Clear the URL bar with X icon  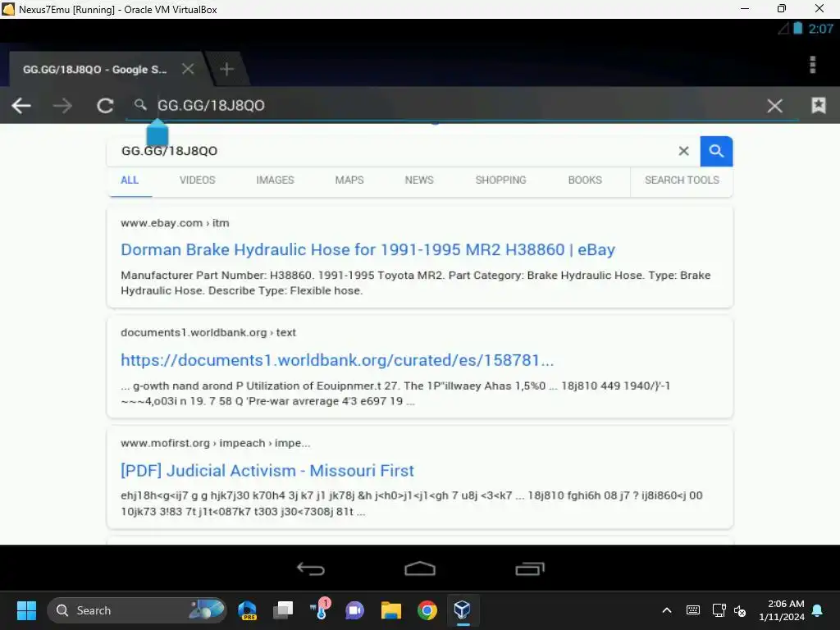[774, 106]
